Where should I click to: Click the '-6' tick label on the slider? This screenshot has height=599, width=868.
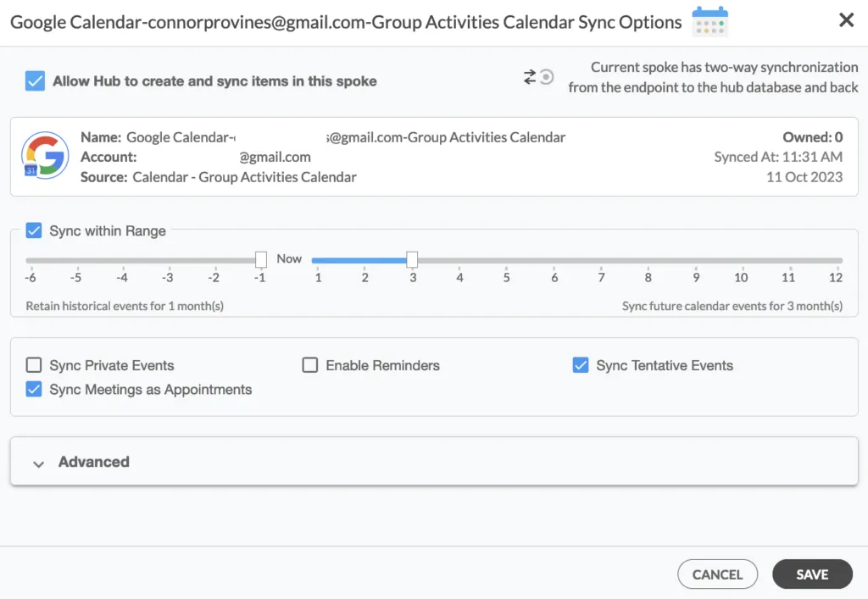pos(31,278)
